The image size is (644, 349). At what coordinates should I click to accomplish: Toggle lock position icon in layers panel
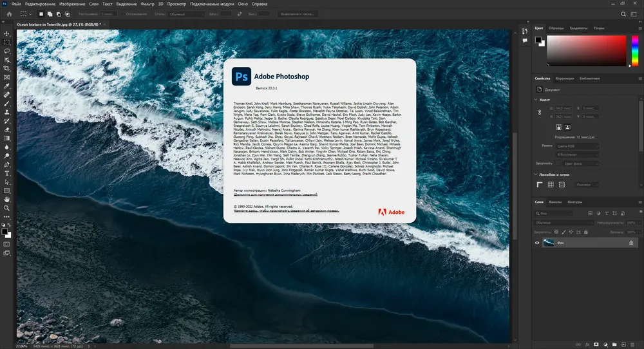[571, 232]
